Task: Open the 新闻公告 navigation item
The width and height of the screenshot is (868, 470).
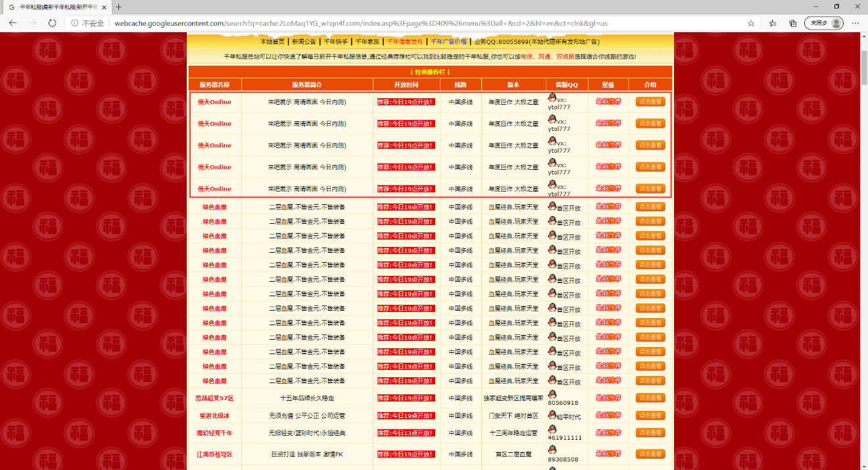Action: pyautogui.click(x=304, y=41)
